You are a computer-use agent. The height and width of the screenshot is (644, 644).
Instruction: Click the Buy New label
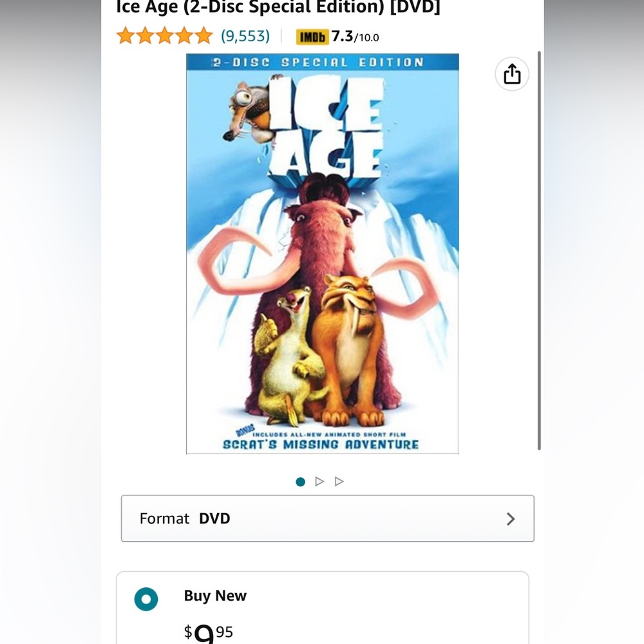215,596
